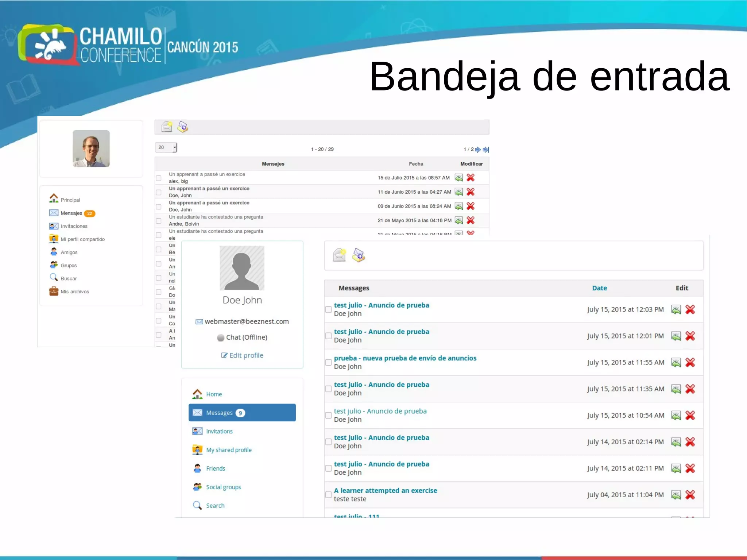Click compose message icon in English inbox toolbar

tap(339, 255)
